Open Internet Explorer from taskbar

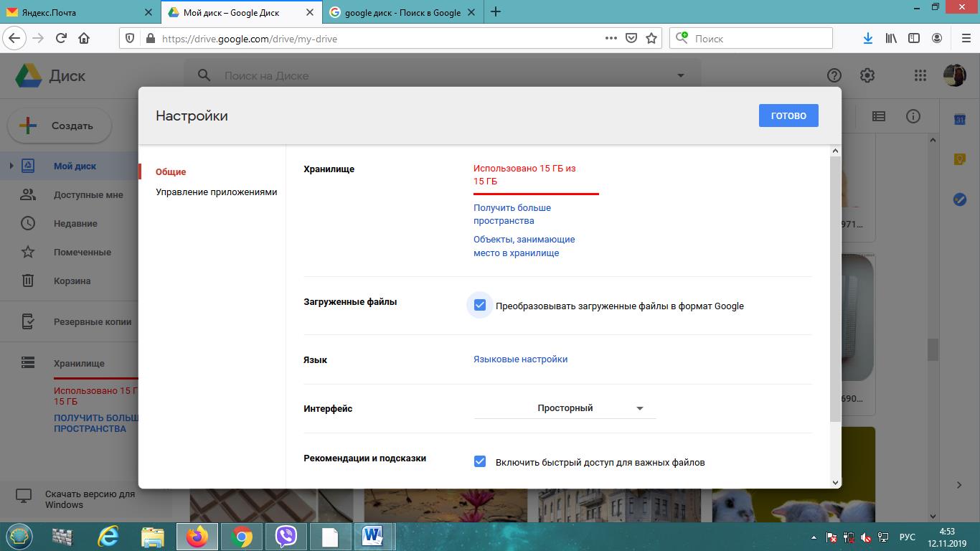point(108,537)
